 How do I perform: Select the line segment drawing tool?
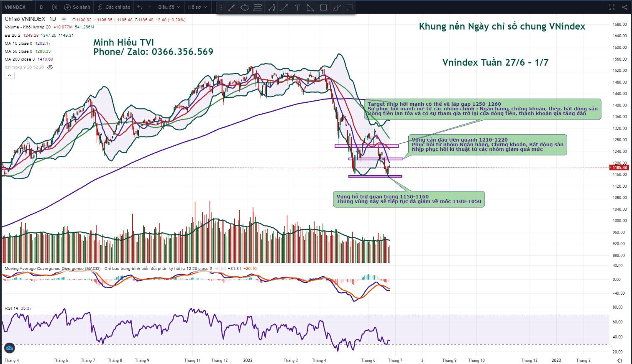pyautogui.click(x=284, y=8)
